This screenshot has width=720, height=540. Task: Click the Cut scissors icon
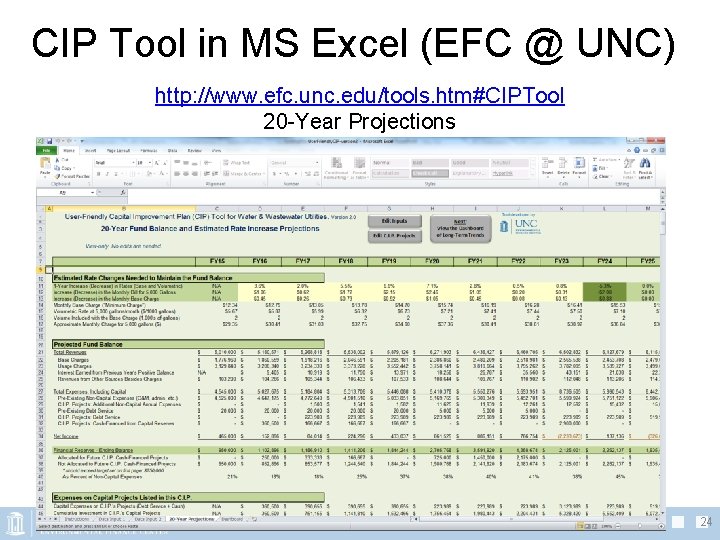coord(57,160)
